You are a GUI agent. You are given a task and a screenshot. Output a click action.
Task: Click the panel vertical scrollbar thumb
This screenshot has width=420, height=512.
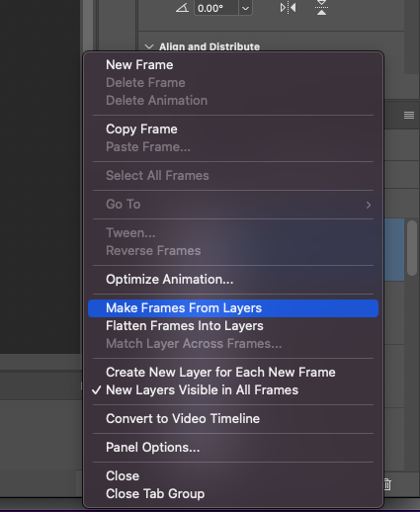(x=412, y=248)
